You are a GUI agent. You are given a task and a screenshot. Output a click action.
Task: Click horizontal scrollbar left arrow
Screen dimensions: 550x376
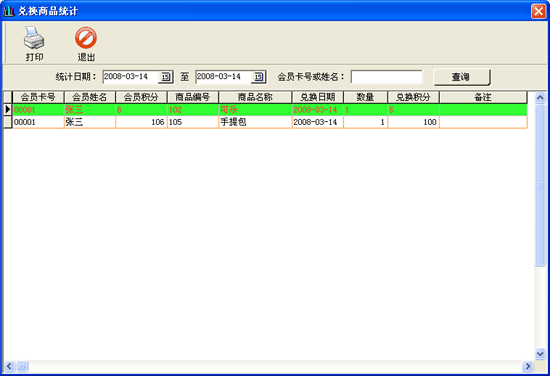(x=9, y=367)
